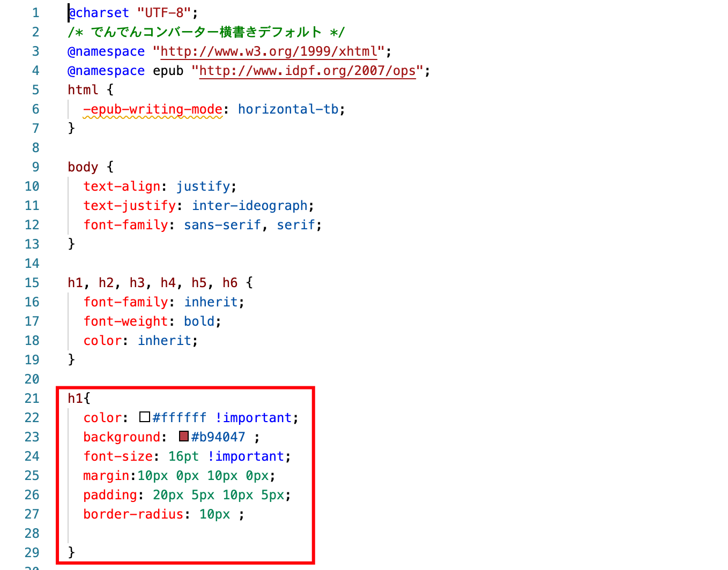Click the h1, h2, h3 selector list on line 15

(x=152, y=283)
